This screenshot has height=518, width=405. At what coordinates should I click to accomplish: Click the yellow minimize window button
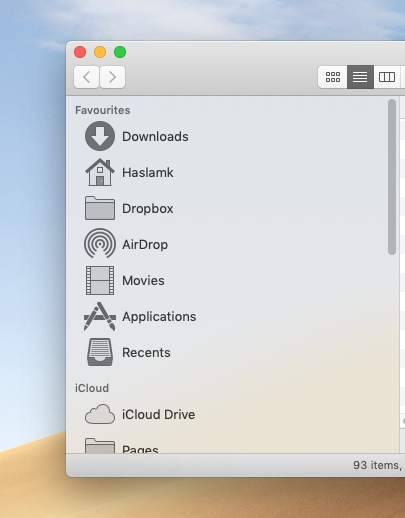(100, 52)
